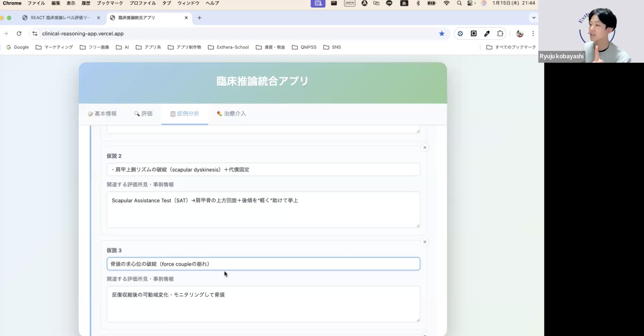Open the Exthera-School bookmark folder

point(228,47)
